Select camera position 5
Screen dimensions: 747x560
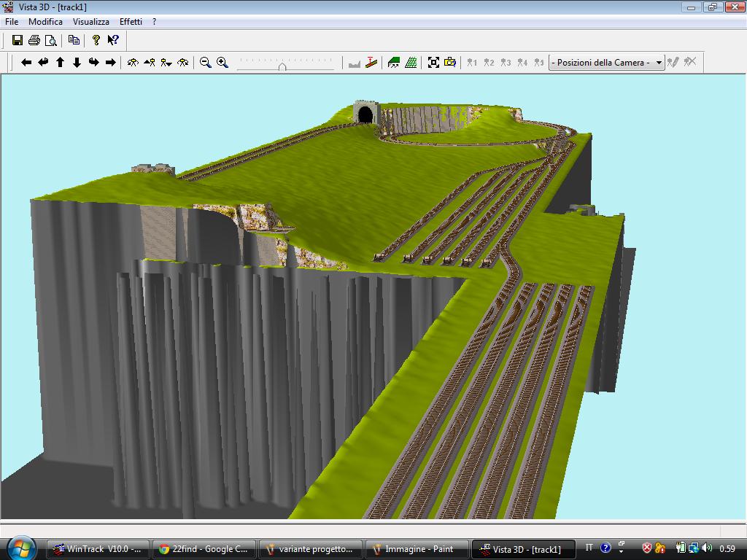tap(539, 63)
